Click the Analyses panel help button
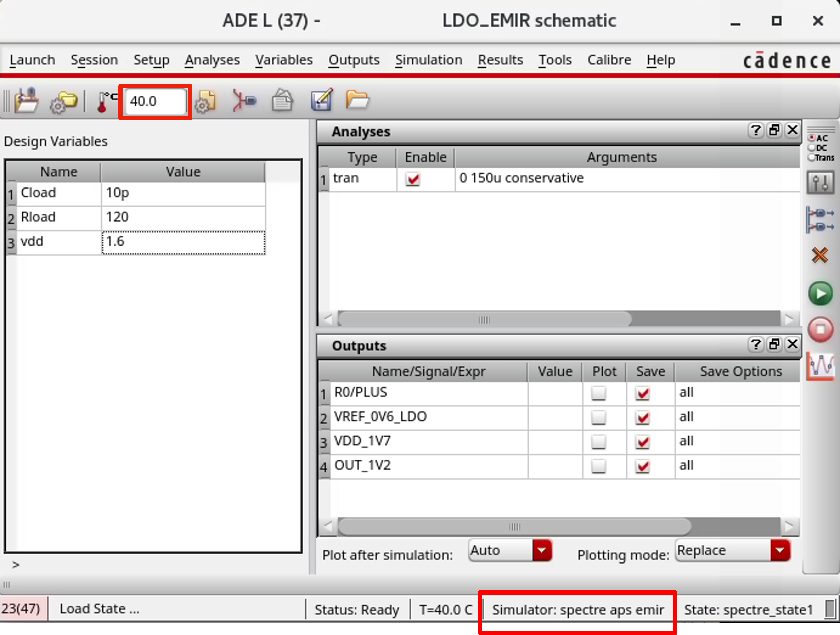 756,130
